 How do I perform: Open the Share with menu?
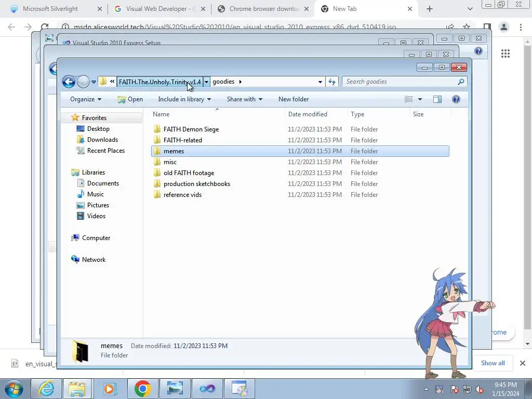pyautogui.click(x=244, y=99)
